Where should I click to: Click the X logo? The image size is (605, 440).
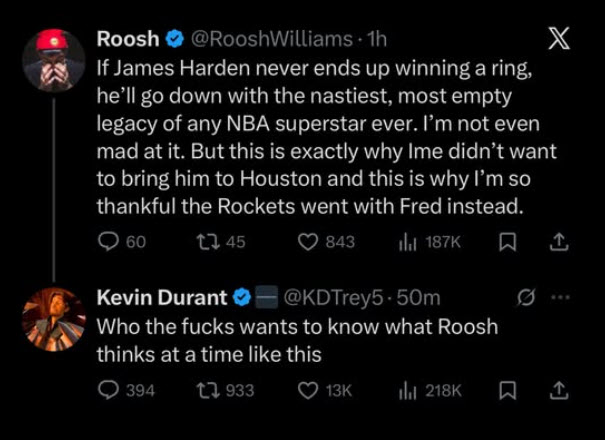coord(559,40)
